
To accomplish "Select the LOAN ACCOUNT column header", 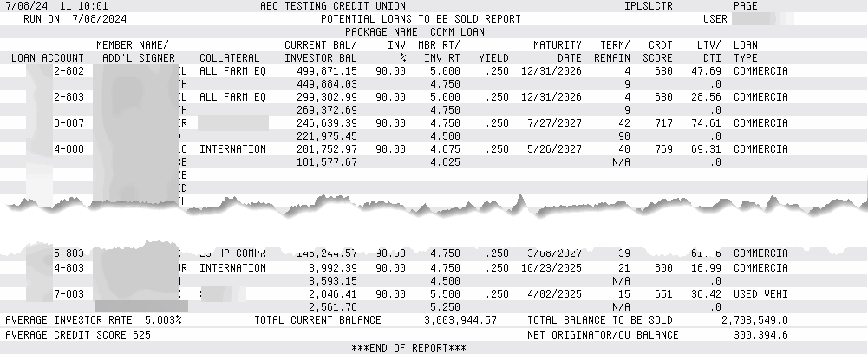I will (x=48, y=57).
